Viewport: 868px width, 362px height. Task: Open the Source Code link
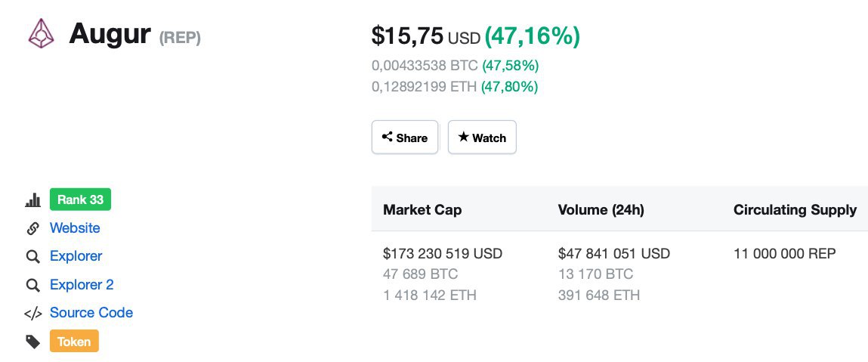[x=91, y=313]
